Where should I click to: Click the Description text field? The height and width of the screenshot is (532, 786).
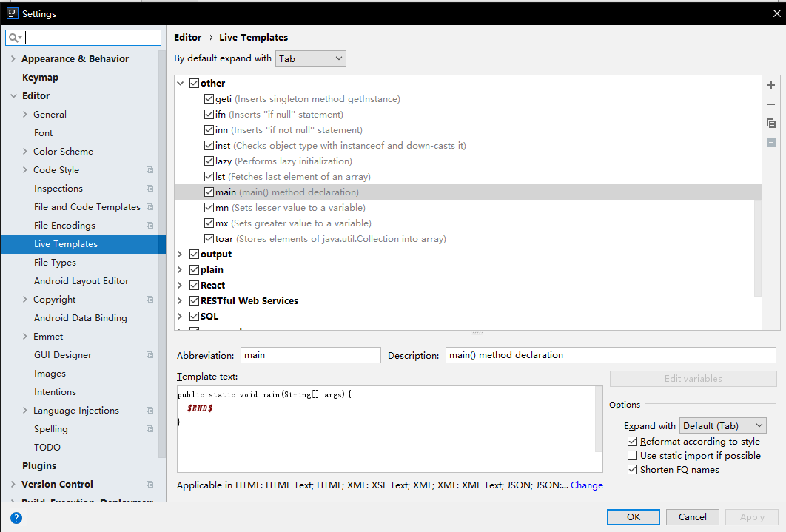(611, 355)
